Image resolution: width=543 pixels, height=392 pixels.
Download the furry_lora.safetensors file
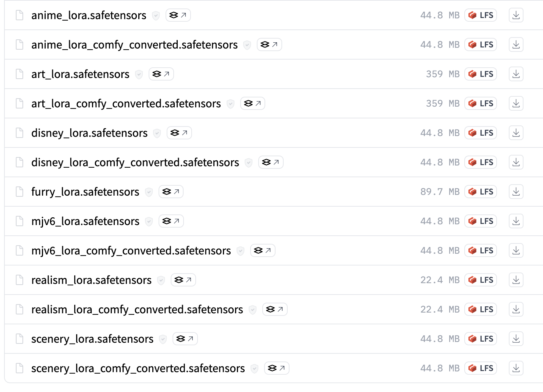tap(516, 192)
